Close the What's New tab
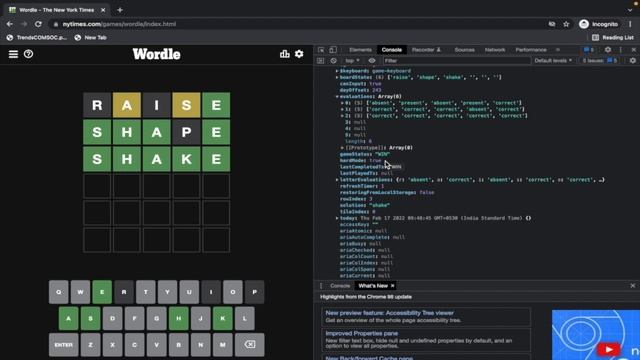 tap(392, 286)
